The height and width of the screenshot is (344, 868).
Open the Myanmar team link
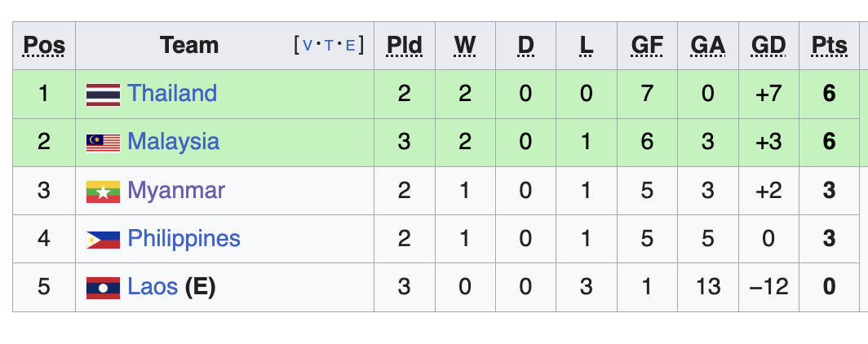point(176,190)
